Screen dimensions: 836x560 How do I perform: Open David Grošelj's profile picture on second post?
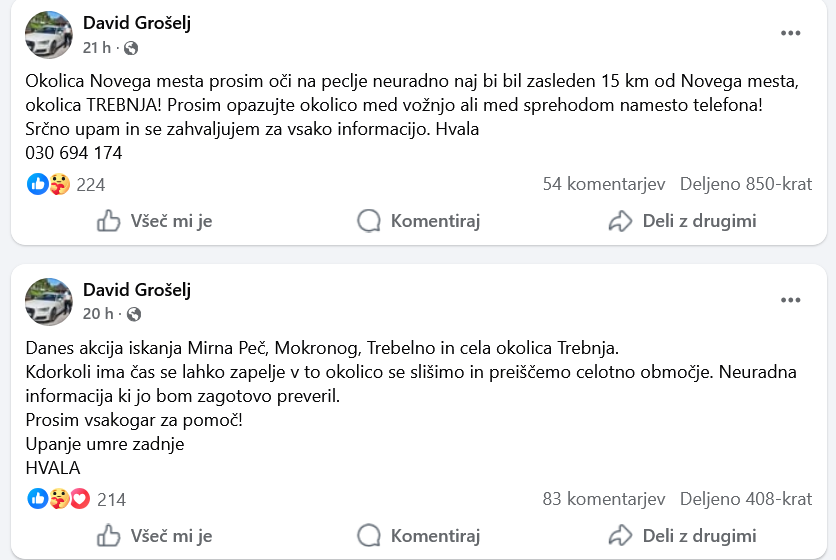coord(48,302)
